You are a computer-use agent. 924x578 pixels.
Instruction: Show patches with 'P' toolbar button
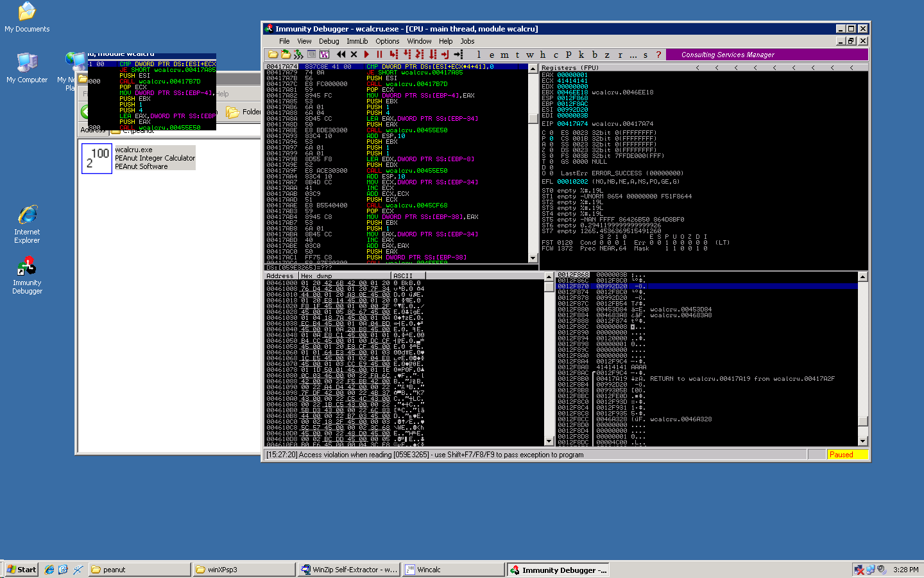pyautogui.click(x=569, y=55)
